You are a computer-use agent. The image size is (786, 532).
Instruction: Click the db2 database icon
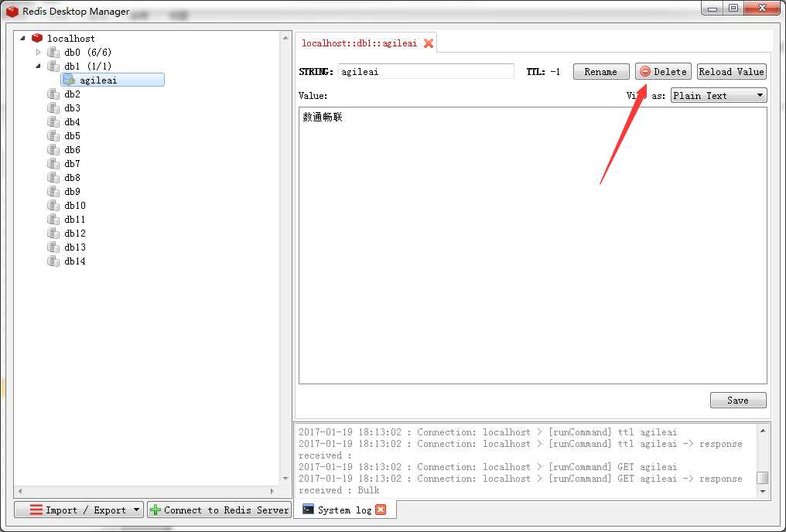point(53,94)
